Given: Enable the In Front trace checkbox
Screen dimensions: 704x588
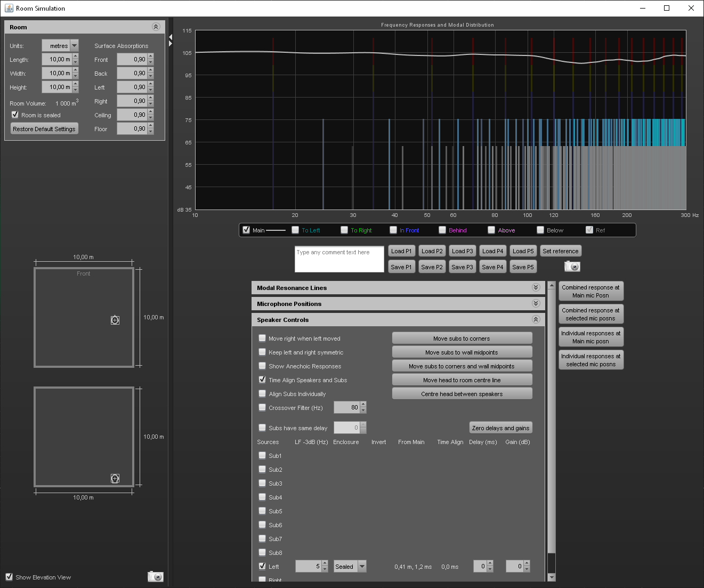Looking at the screenshot, I should pyautogui.click(x=393, y=230).
